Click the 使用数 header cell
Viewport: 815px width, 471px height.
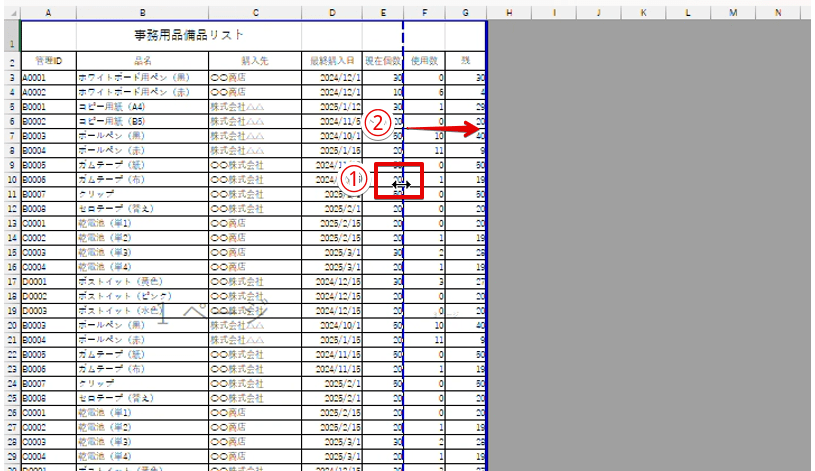[426, 62]
